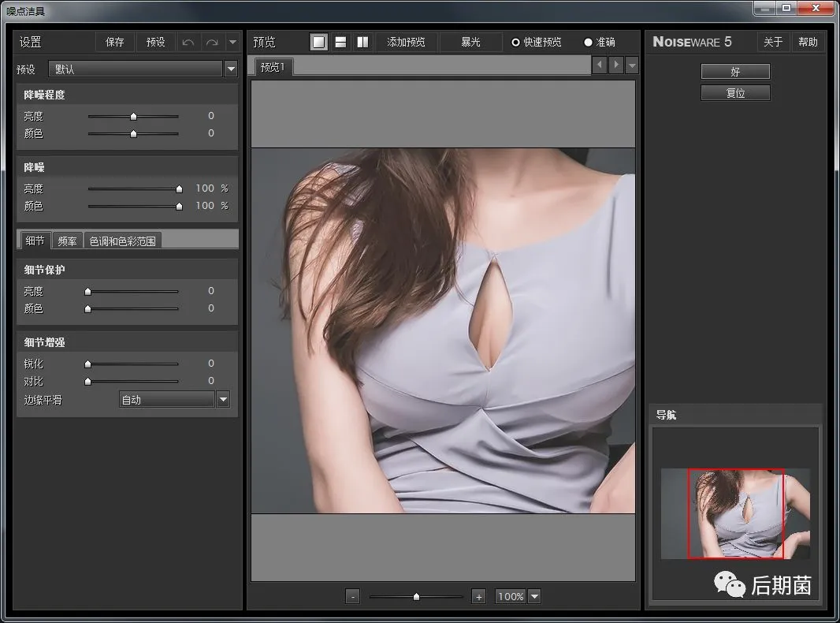Select single preview layout icon
The image size is (840, 623).
(x=318, y=42)
